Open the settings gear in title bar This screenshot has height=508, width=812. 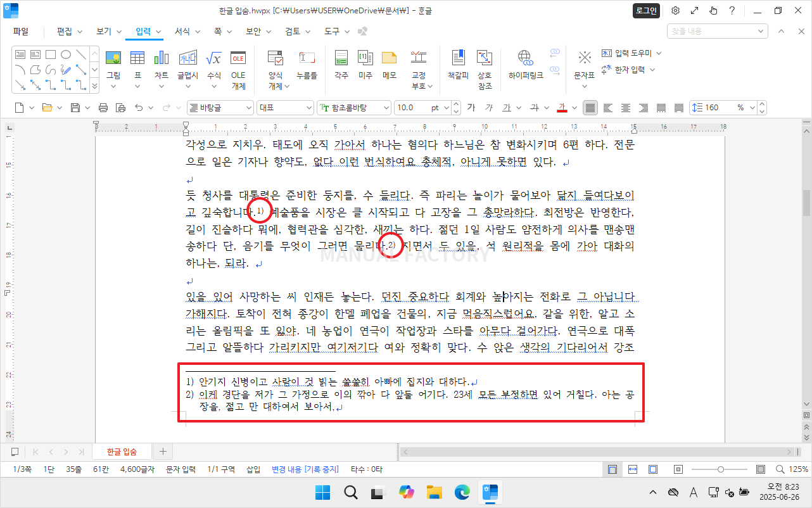(676, 11)
